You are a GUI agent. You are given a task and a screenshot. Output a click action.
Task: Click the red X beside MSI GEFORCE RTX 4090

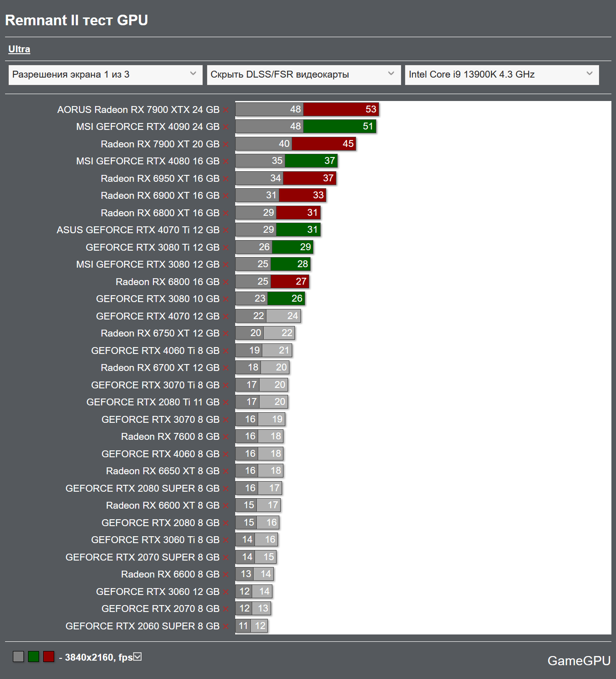coord(226,127)
